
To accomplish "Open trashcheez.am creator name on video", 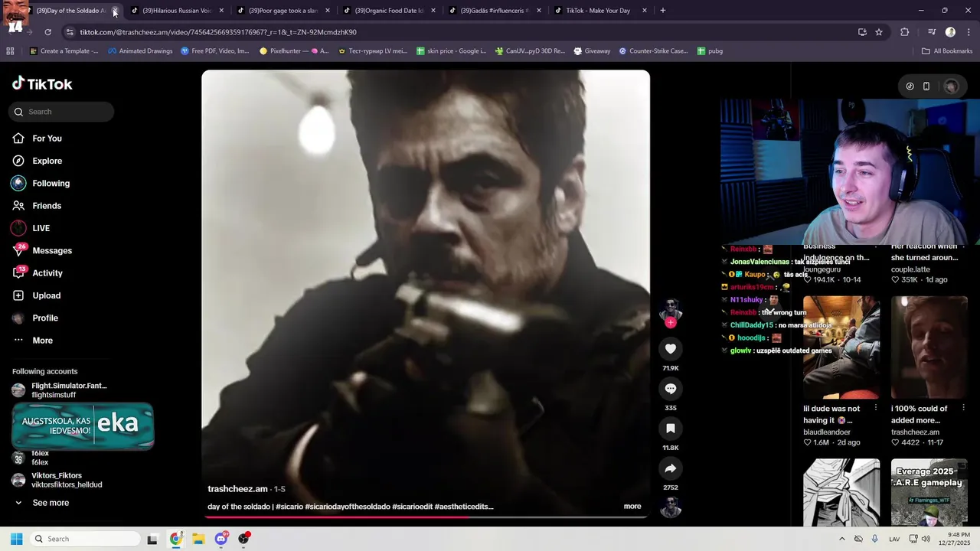I will click(237, 489).
